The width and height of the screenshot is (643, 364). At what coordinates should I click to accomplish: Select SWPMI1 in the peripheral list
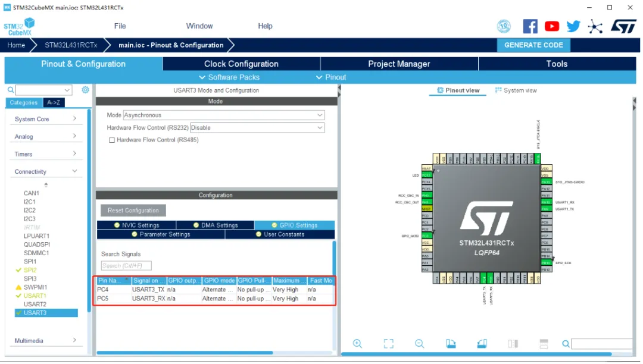click(x=35, y=287)
